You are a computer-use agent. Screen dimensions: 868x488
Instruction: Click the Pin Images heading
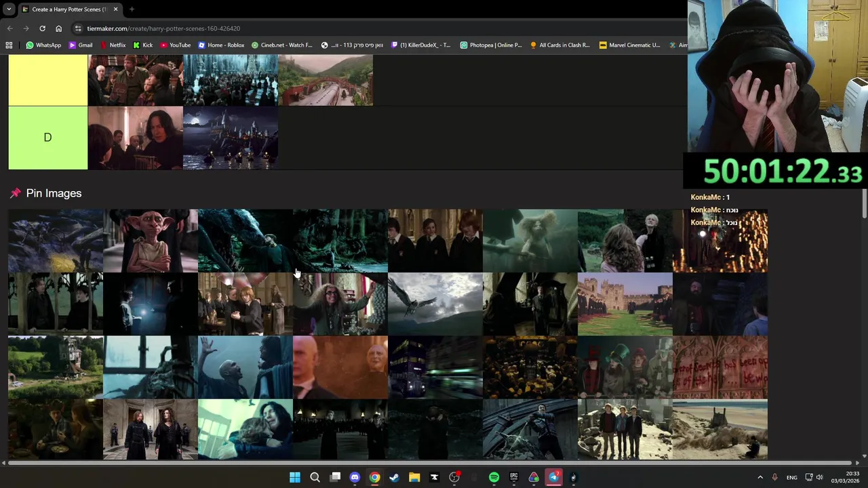(54, 193)
